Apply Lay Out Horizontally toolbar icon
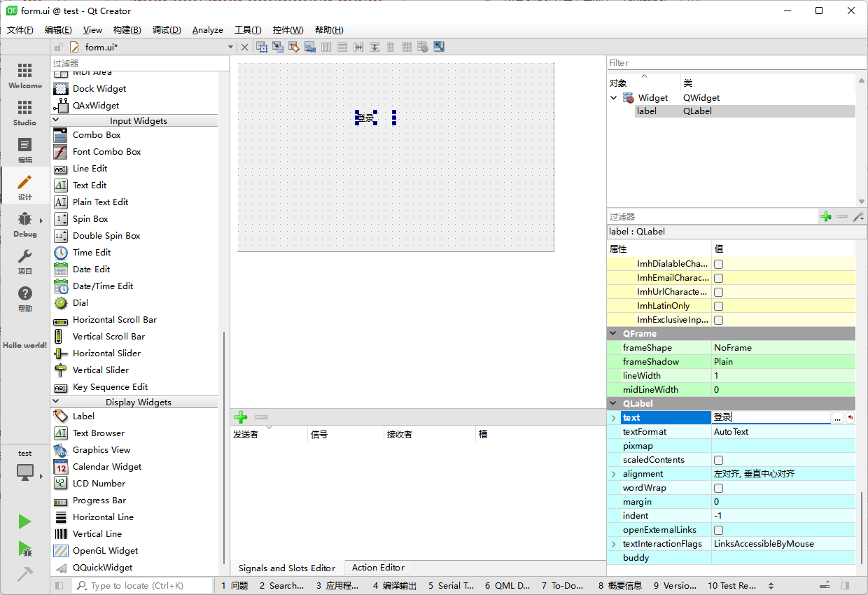This screenshot has width=868, height=595. coord(326,47)
